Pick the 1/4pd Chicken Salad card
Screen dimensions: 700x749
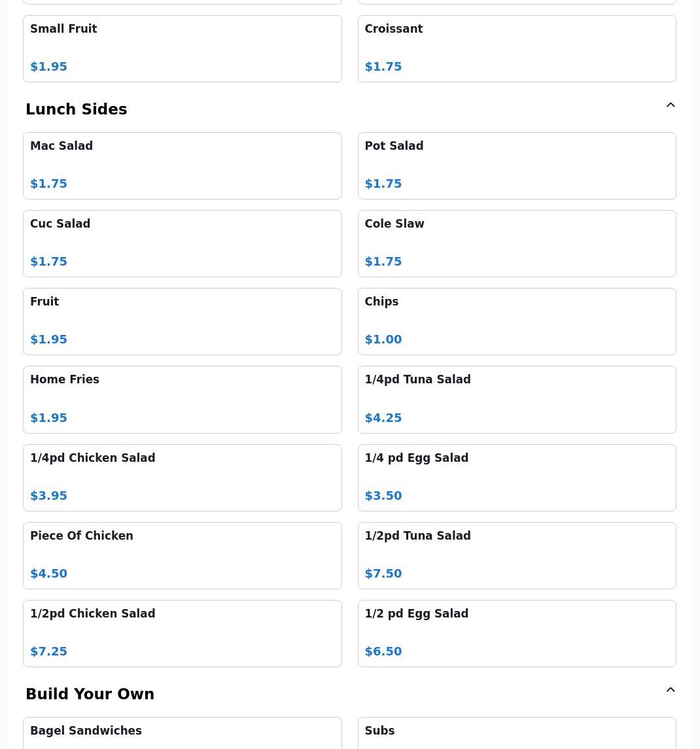(183, 478)
